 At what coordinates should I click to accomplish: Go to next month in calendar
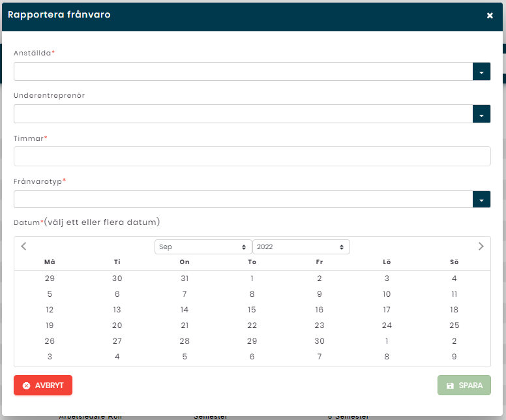coord(481,247)
